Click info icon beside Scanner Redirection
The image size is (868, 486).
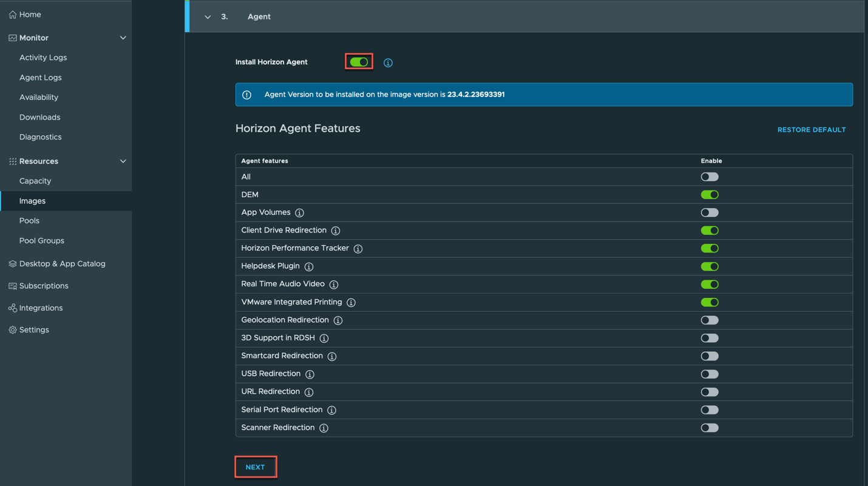point(324,428)
